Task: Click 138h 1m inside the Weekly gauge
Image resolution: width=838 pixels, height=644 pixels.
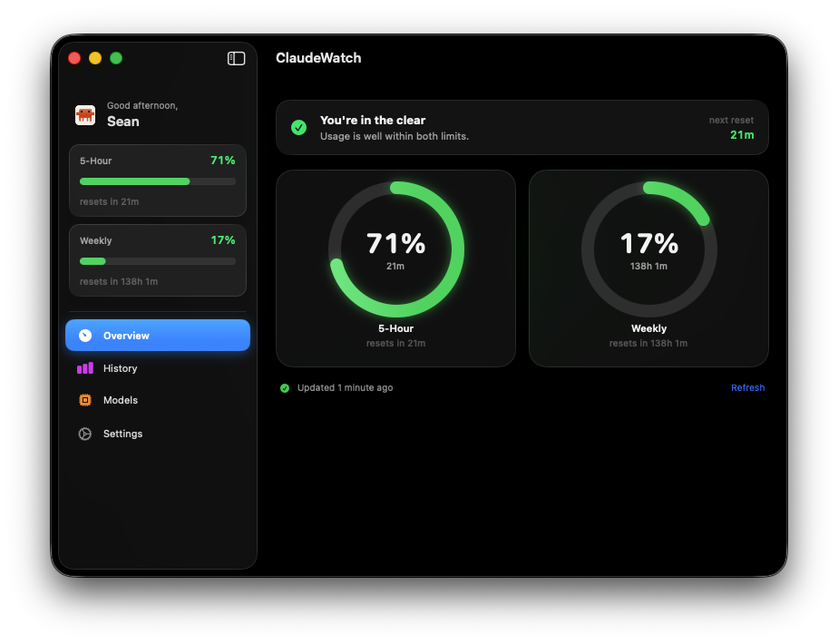Action: click(648, 266)
